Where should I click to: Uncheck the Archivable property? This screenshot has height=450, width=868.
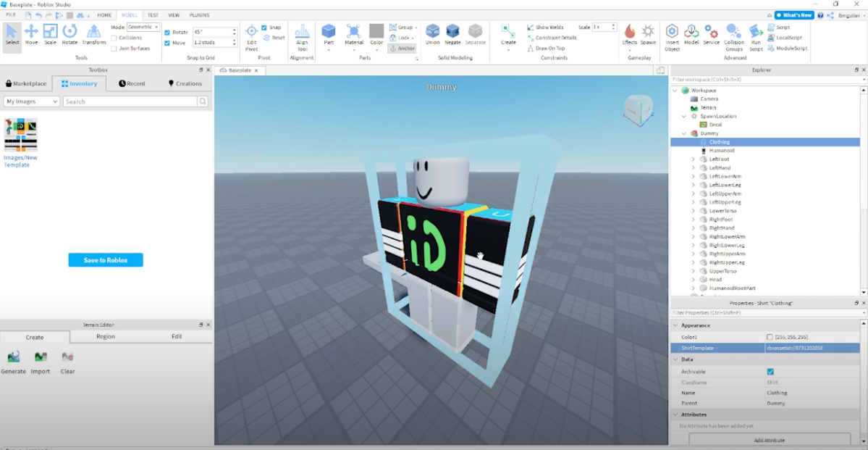pyautogui.click(x=770, y=372)
